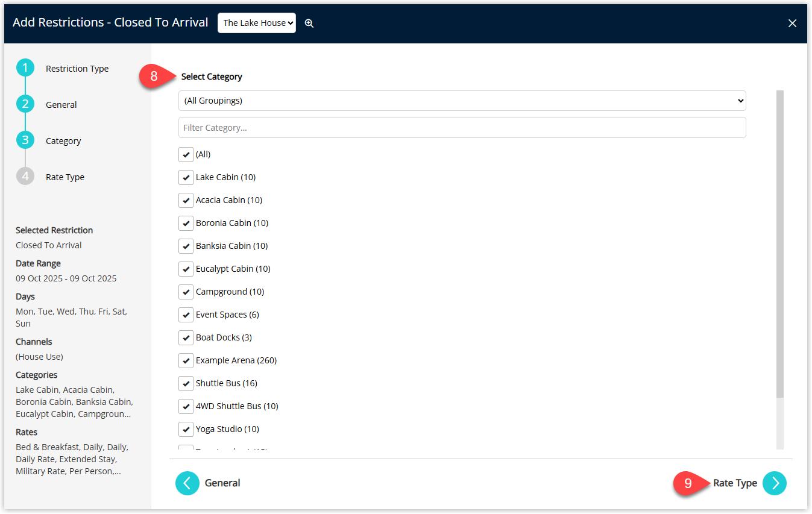Click the Select Category heading
This screenshot has height=514, width=812.
pos(212,77)
